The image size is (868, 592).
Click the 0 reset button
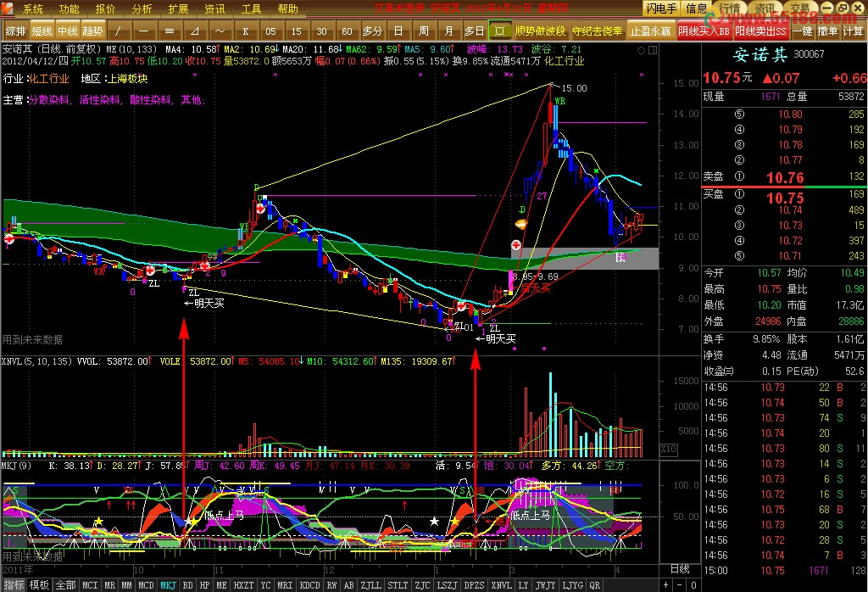[x=693, y=585]
